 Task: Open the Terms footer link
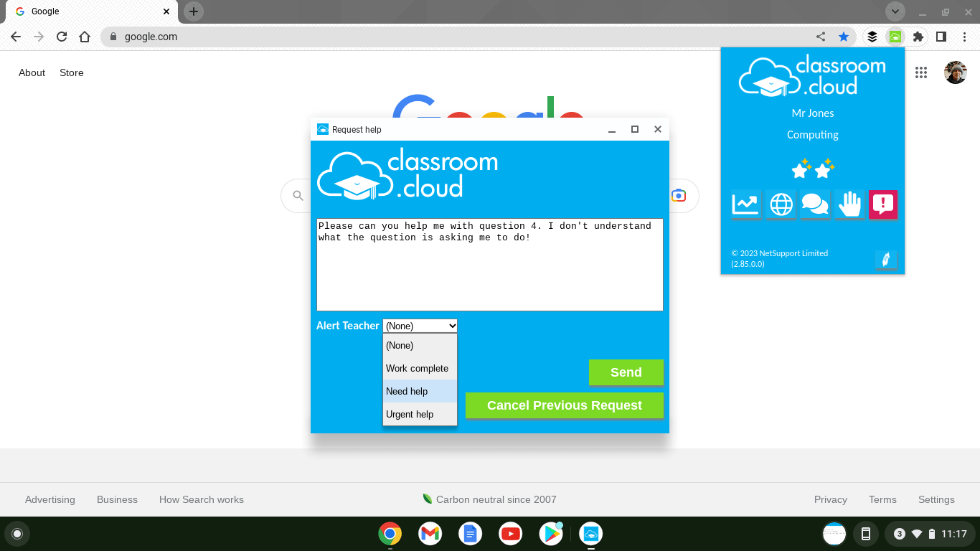882,499
